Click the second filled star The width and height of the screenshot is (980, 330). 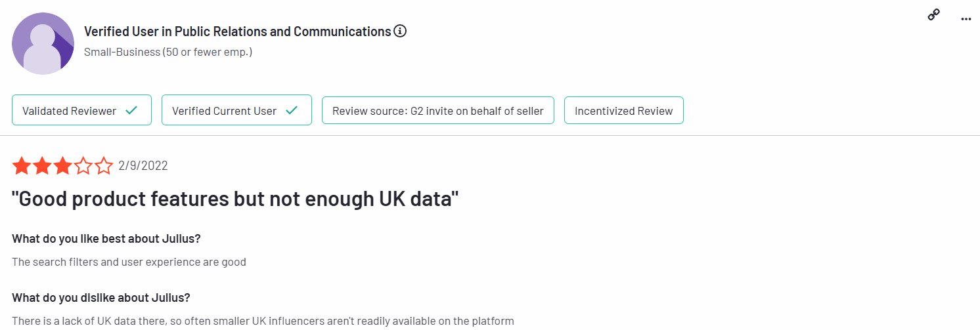tap(42, 166)
